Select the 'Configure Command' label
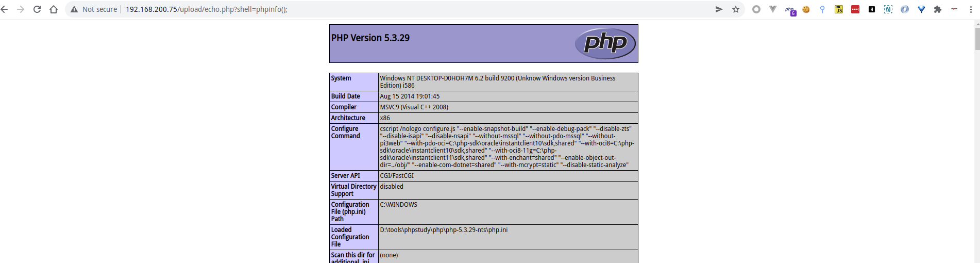Image resolution: width=980 pixels, height=263 pixels. tap(345, 133)
